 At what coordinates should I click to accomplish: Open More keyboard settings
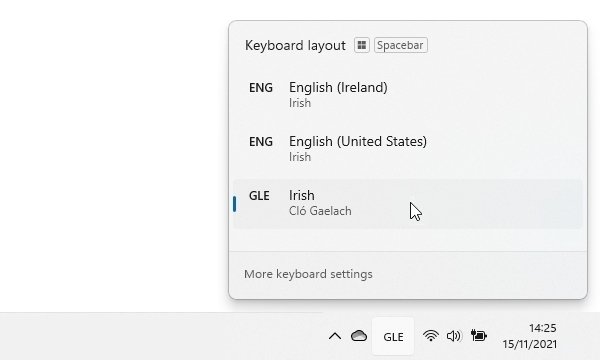[308, 274]
